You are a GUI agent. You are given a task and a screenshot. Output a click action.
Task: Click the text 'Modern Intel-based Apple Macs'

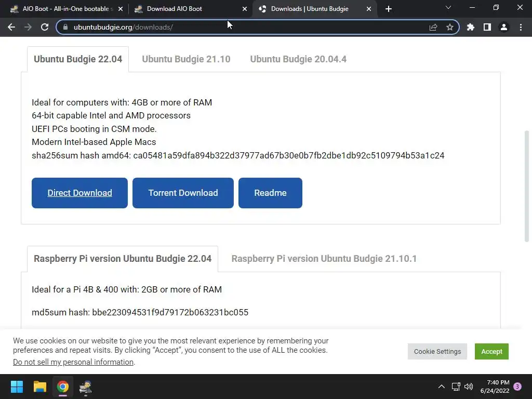click(94, 142)
